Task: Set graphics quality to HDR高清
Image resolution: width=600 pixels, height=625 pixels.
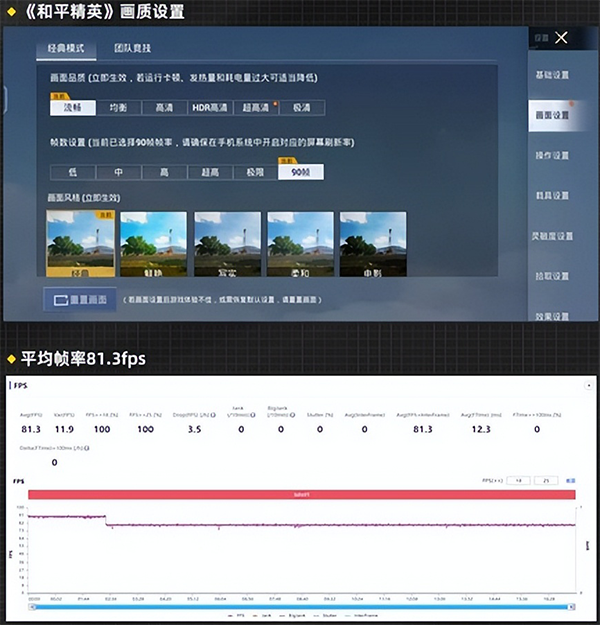Action: coord(208,108)
